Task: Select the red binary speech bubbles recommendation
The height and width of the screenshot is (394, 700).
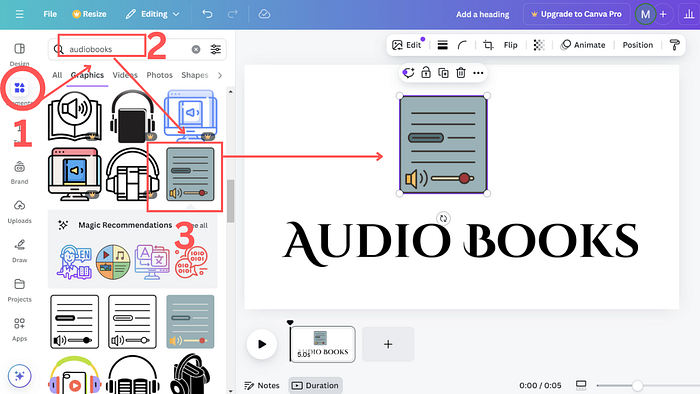Action: [x=191, y=262]
